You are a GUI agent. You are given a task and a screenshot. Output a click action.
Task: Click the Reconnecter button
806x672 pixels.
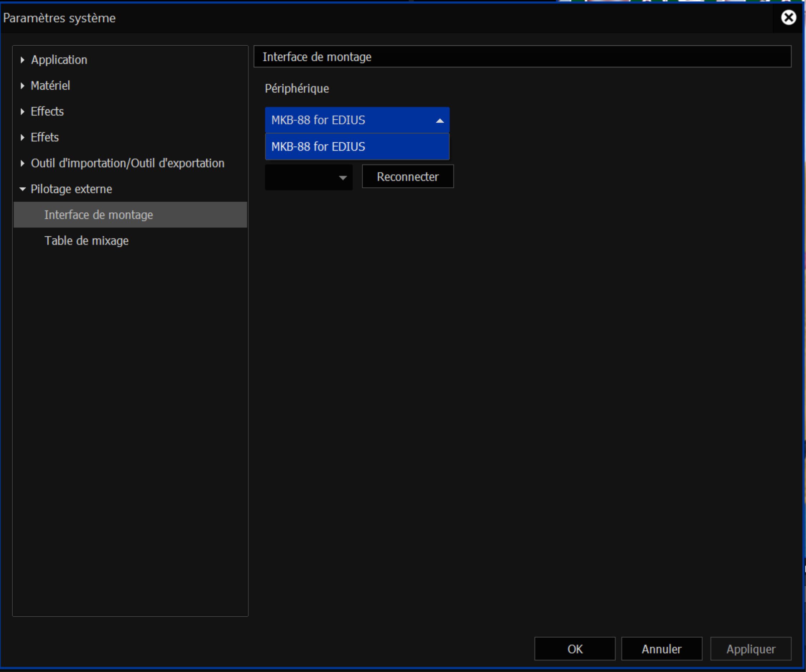[x=408, y=177]
